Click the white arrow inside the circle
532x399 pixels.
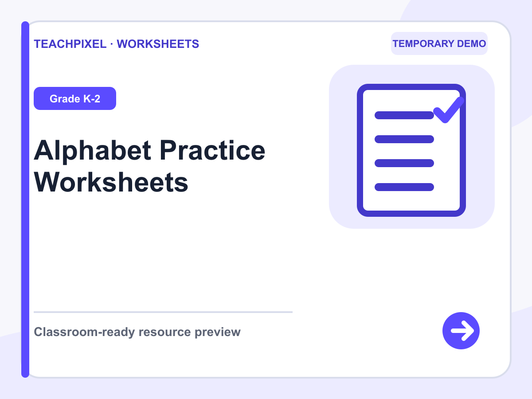tap(462, 331)
